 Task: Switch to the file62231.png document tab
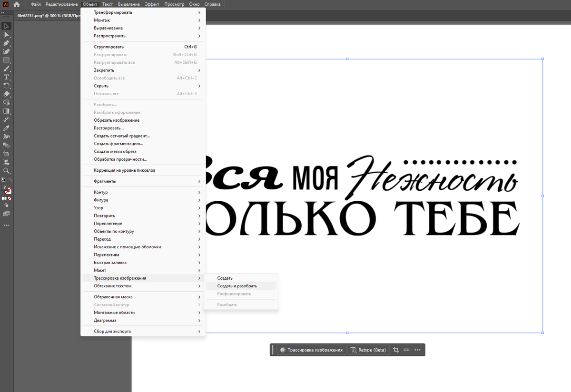tap(48, 15)
